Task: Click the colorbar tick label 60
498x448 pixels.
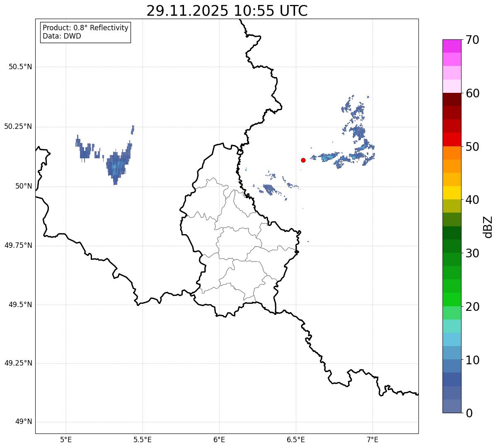Action: click(x=472, y=93)
